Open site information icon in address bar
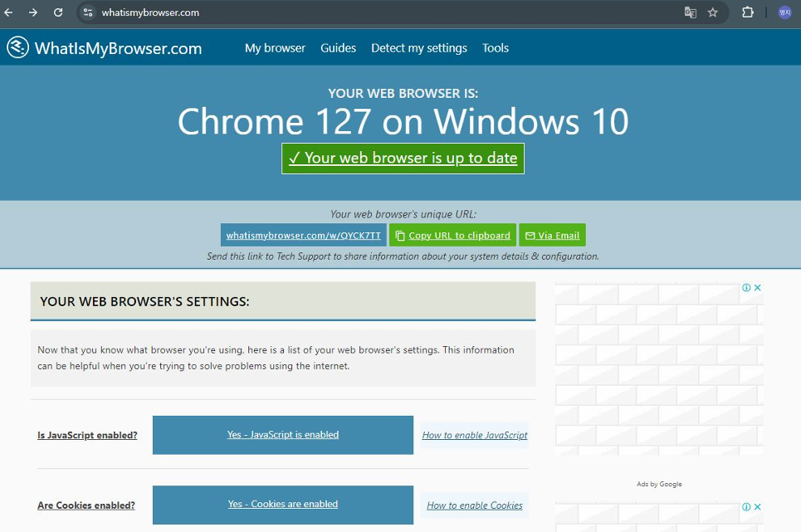801x532 pixels. pyautogui.click(x=88, y=12)
